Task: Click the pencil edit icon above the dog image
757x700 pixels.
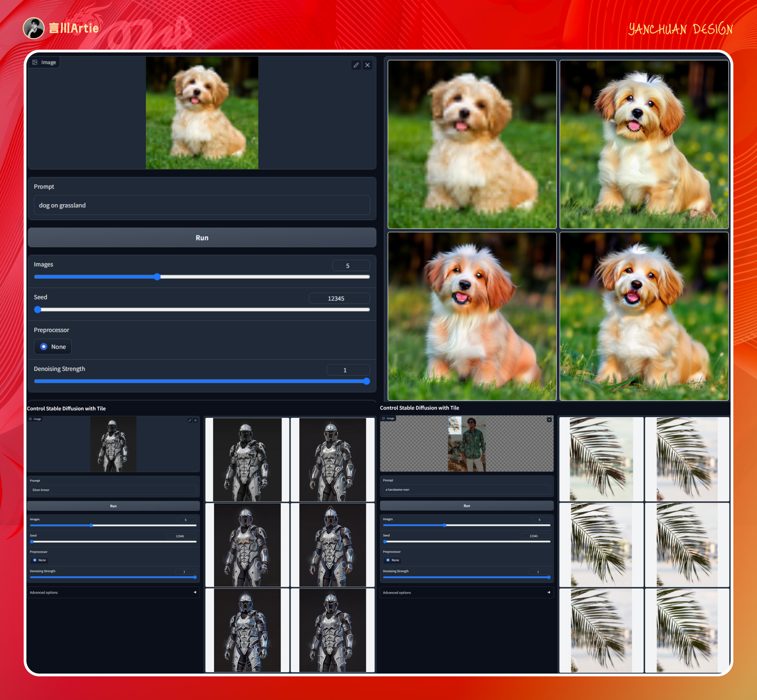Action: pyautogui.click(x=356, y=65)
